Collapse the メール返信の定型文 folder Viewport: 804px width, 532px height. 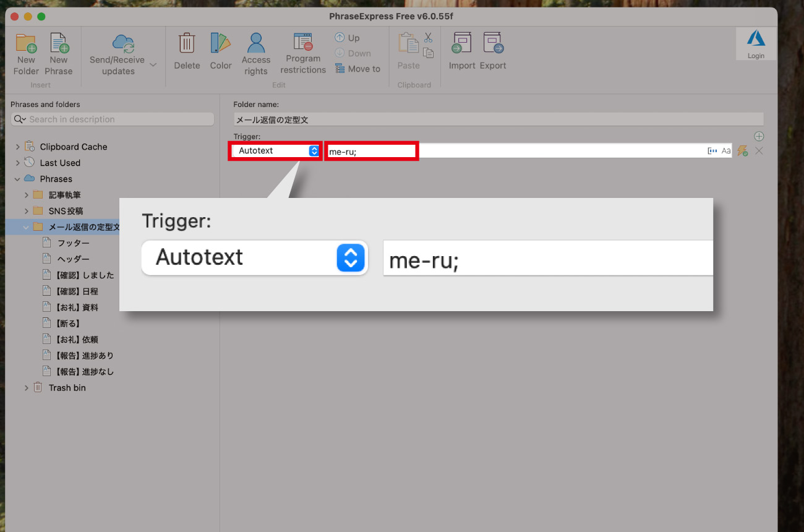26,227
